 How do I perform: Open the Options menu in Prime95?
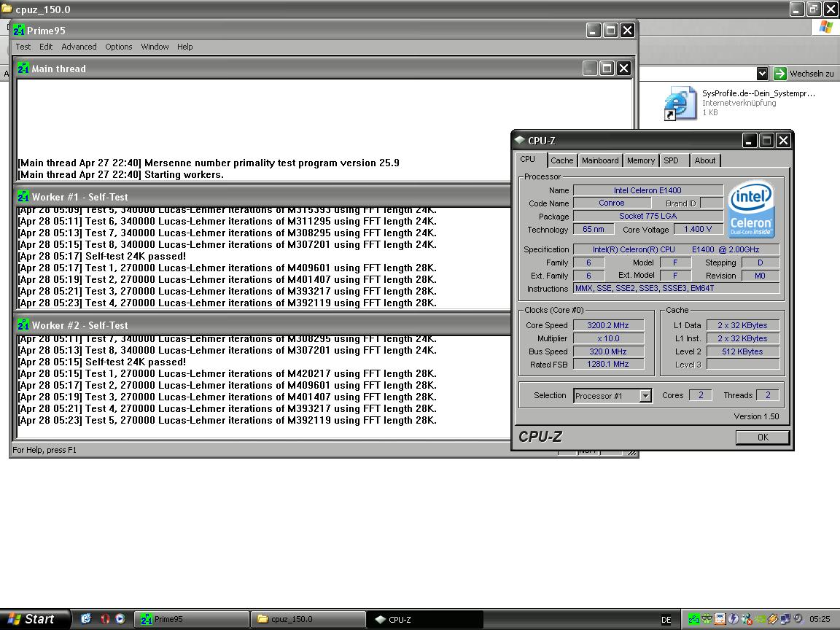pos(118,47)
